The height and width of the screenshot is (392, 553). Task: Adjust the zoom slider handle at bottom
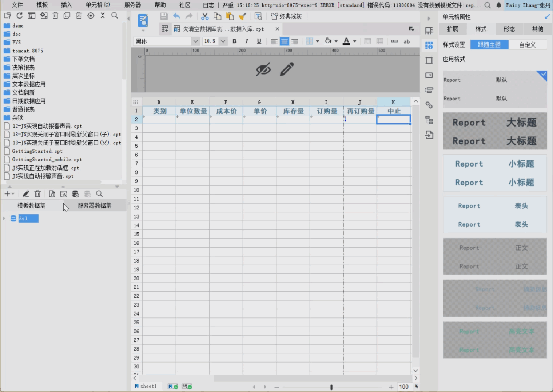coord(331,387)
